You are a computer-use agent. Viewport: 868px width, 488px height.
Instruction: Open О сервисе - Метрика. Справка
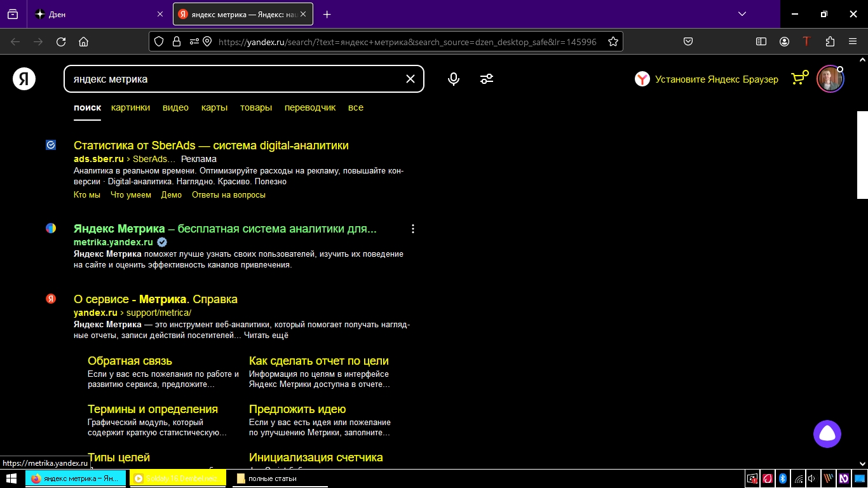(x=156, y=299)
